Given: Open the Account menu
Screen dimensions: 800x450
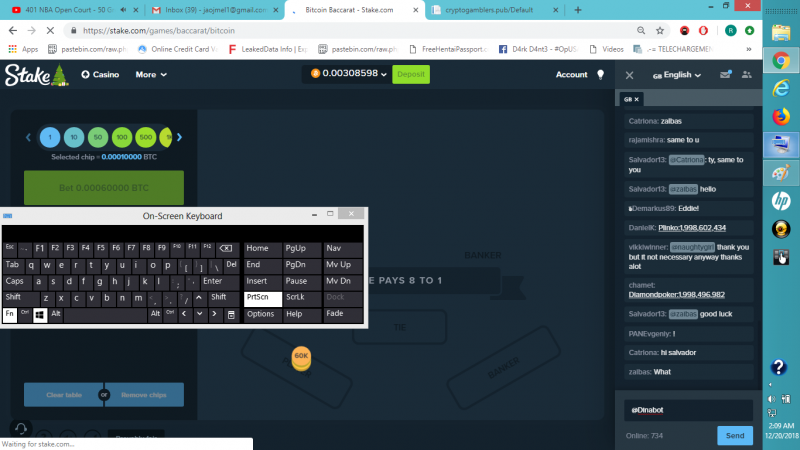Looking at the screenshot, I should (571, 74).
